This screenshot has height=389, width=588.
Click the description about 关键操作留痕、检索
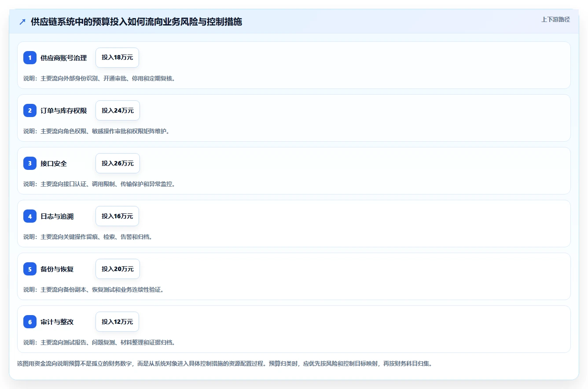click(x=88, y=237)
